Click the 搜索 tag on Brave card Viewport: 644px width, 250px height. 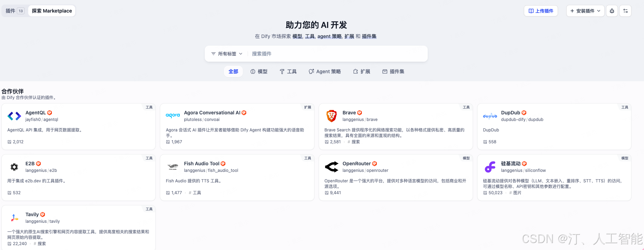(354, 142)
